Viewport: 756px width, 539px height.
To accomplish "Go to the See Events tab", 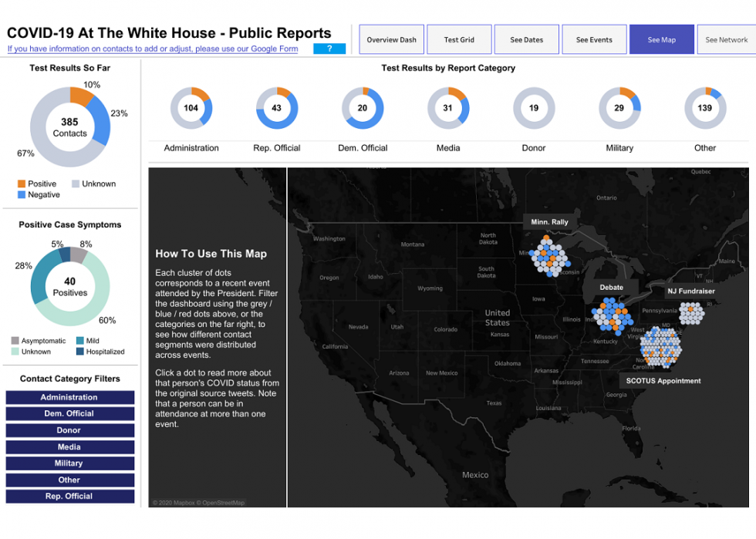I will coord(594,39).
